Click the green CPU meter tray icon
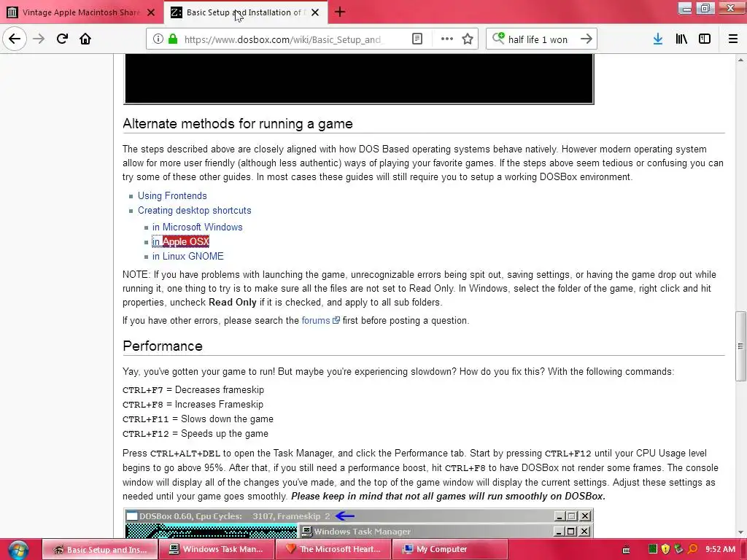747x560 pixels. click(653, 549)
